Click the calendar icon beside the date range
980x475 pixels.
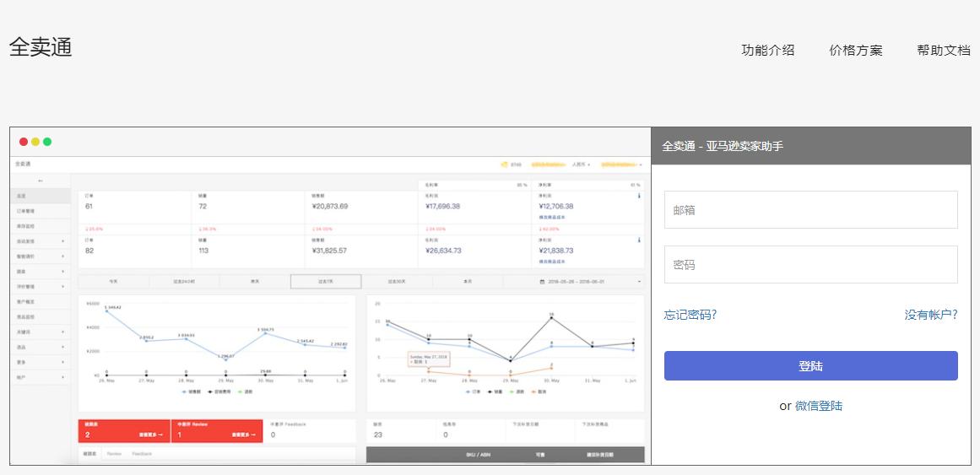pyautogui.click(x=542, y=282)
